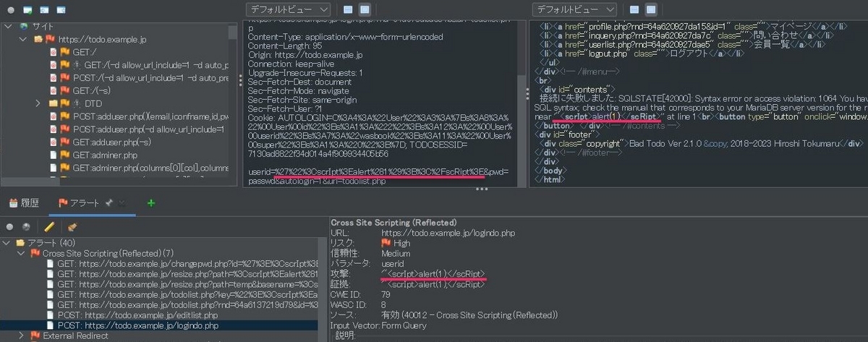Select GET:adminer.php(columns[0][col] node
This screenshot has width=868, height=342.
coord(140,168)
